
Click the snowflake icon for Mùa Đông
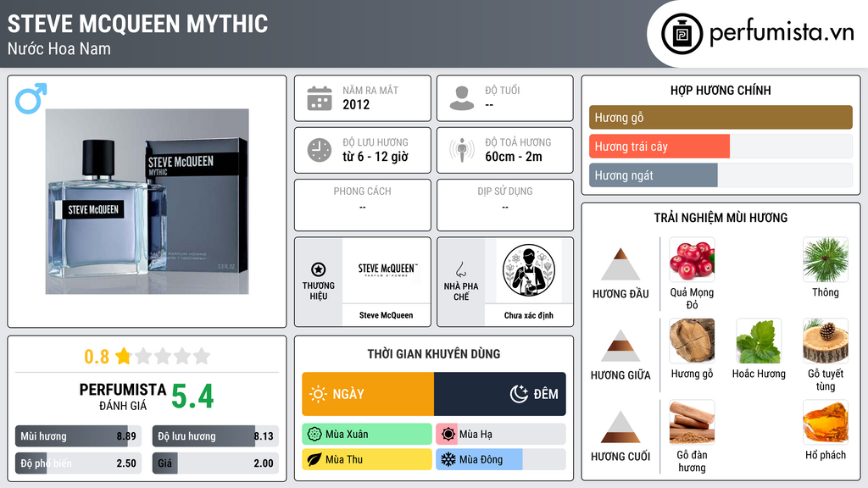(448, 459)
